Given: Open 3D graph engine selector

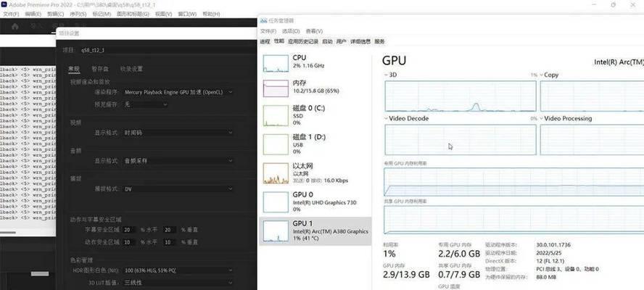Looking at the screenshot, I should (391, 75).
